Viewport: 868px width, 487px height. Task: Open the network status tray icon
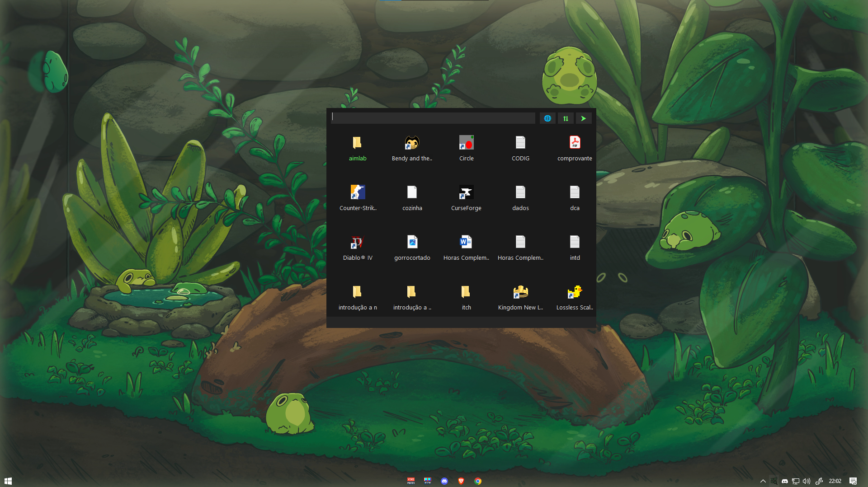point(796,481)
